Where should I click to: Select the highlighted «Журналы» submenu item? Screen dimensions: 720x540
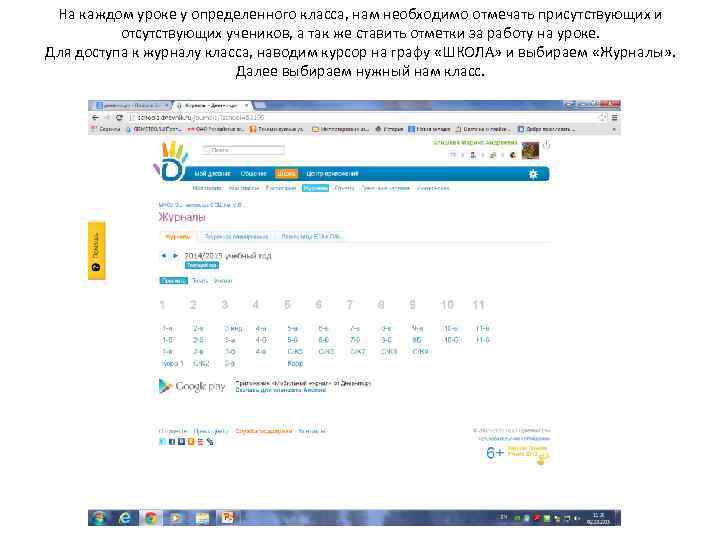315,188
